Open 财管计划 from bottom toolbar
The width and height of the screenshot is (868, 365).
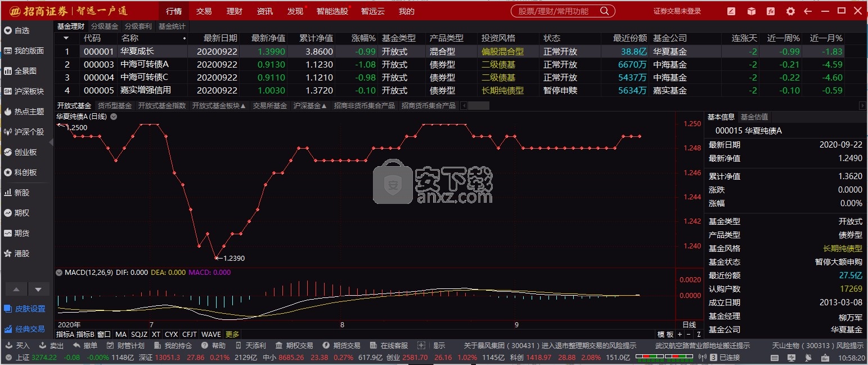click(x=125, y=345)
